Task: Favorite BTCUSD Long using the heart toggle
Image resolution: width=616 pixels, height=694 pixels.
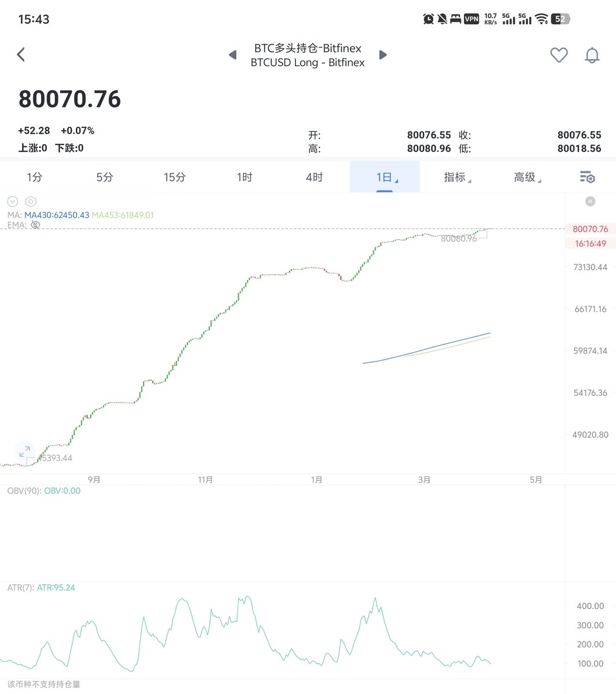Action: tap(559, 55)
